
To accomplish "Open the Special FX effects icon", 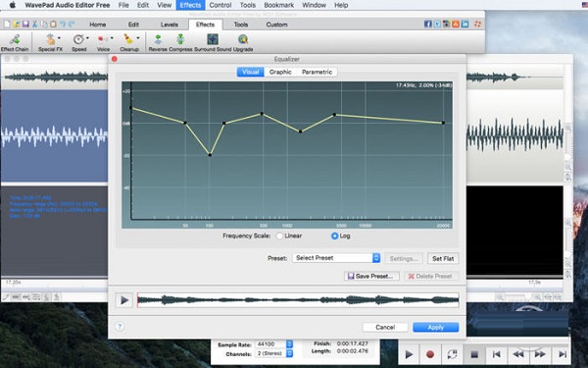I will (50, 40).
